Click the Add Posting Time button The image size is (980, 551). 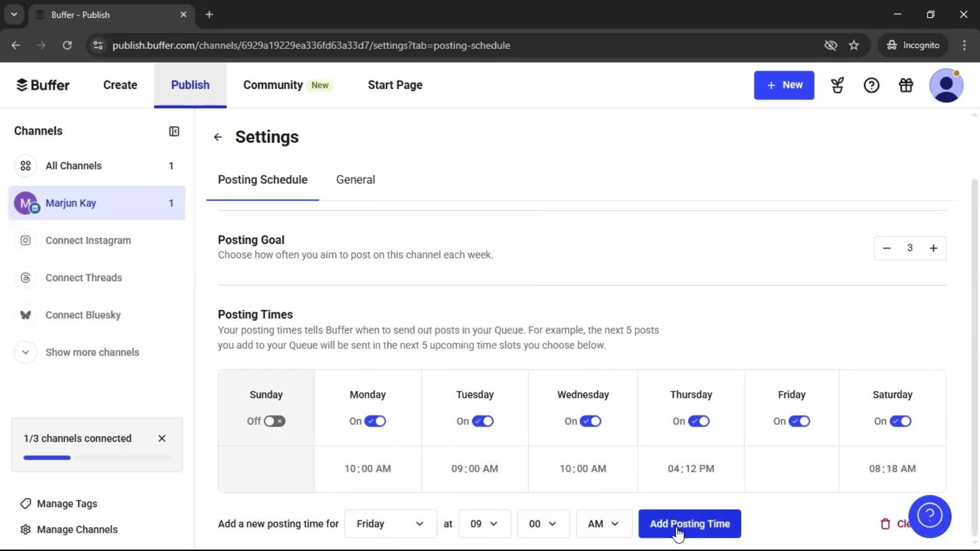[690, 523]
